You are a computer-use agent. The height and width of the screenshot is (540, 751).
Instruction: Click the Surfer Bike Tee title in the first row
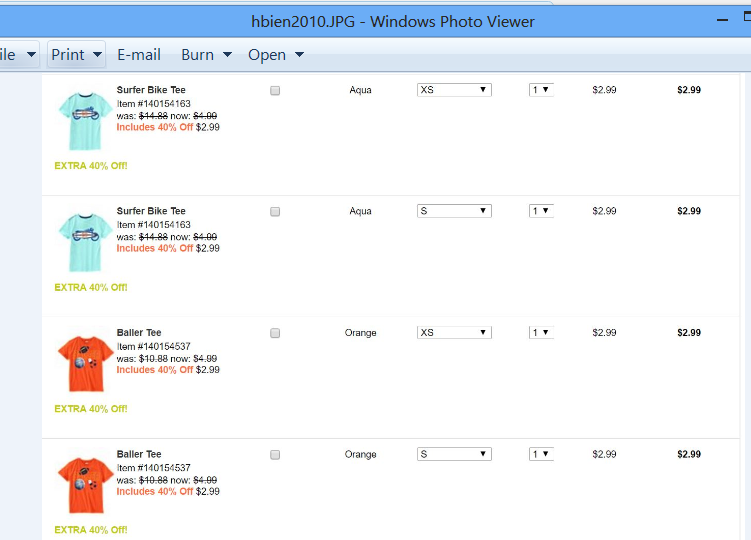coord(151,90)
